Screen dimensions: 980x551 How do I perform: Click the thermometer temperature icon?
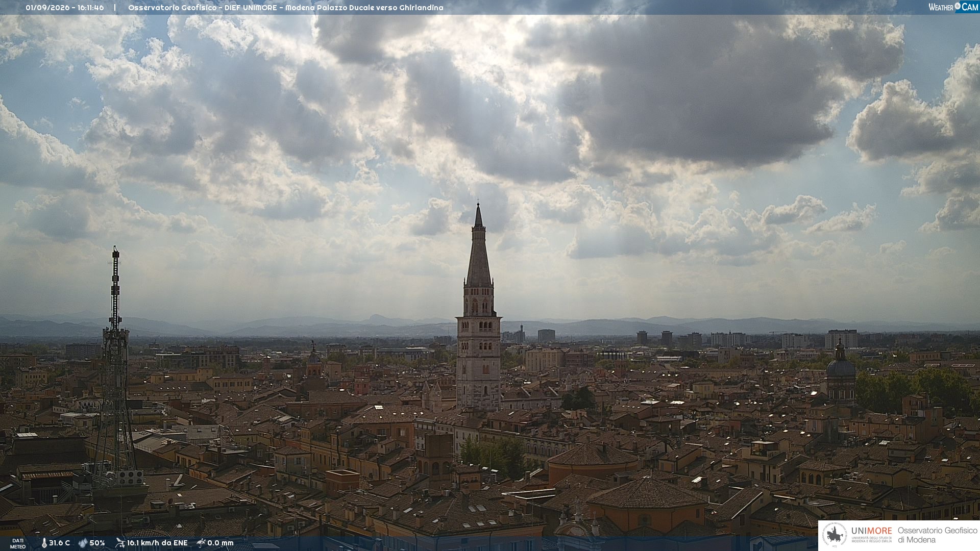[x=44, y=543]
